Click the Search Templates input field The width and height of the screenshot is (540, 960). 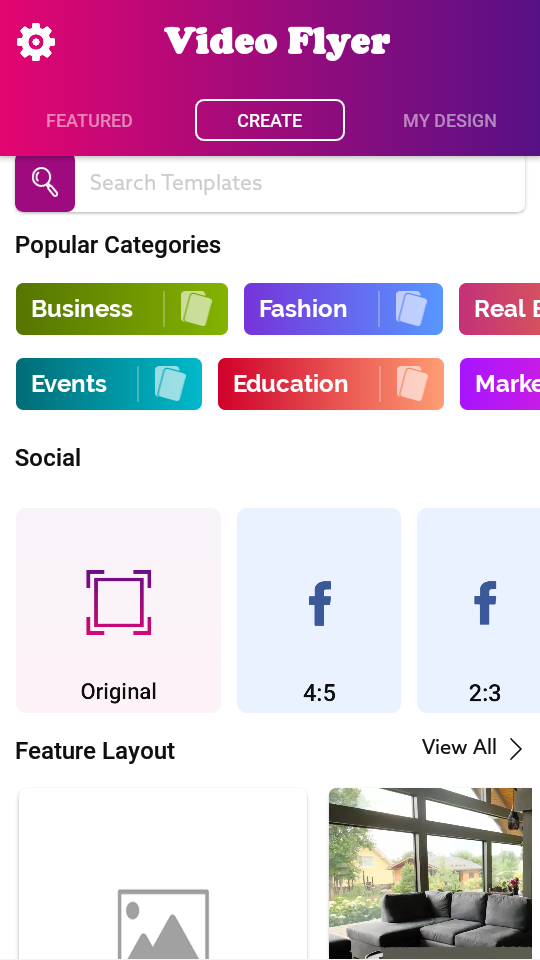300,183
